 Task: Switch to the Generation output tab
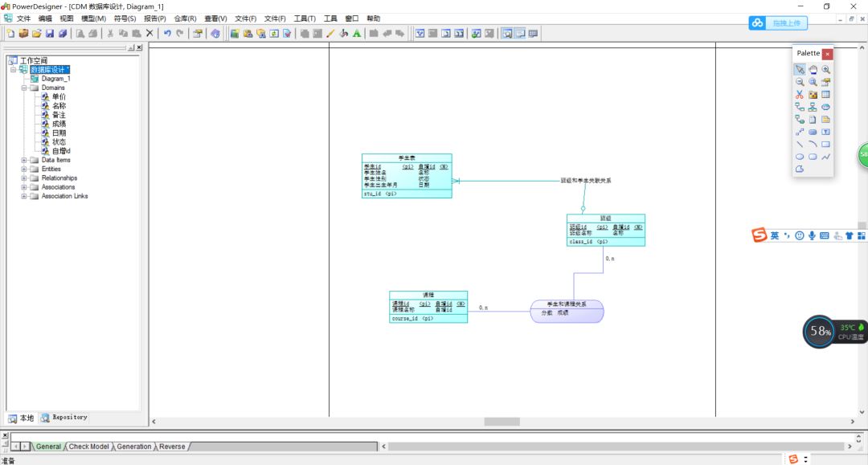tap(134, 447)
